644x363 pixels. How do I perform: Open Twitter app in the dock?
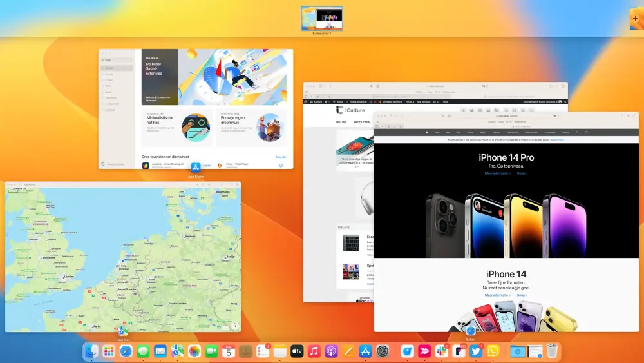coord(476,351)
